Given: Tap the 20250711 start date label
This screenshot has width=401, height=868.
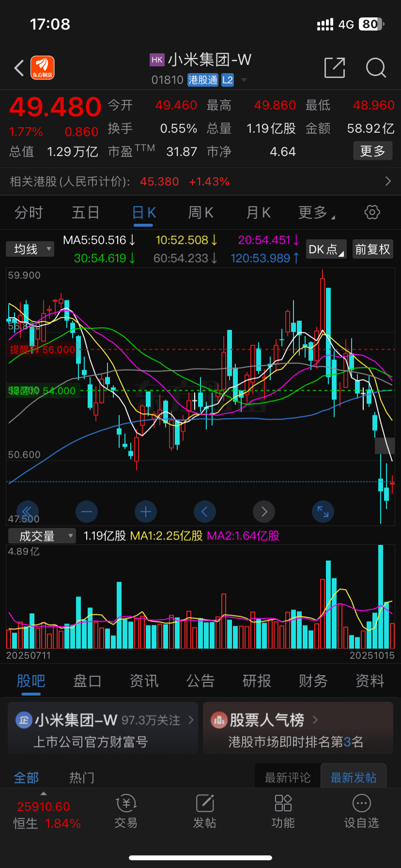Looking at the screenshot, I should [x=28, y=655].
